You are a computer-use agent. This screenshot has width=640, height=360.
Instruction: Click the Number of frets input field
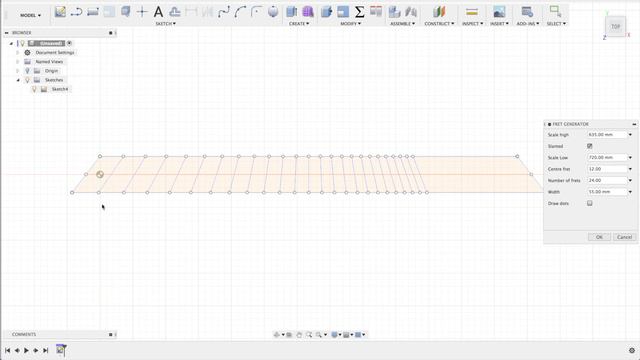[x=607, y=180]
